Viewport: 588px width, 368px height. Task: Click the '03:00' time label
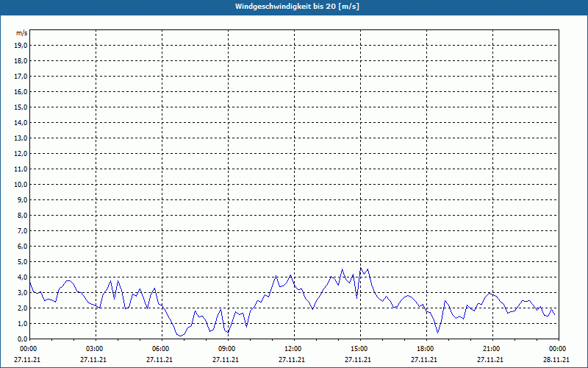96,349
